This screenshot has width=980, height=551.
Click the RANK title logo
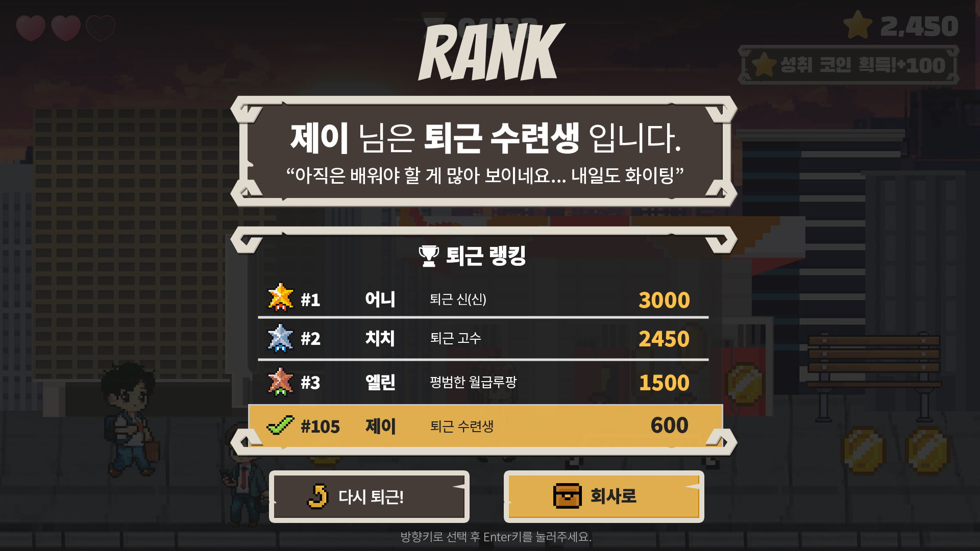492,52
